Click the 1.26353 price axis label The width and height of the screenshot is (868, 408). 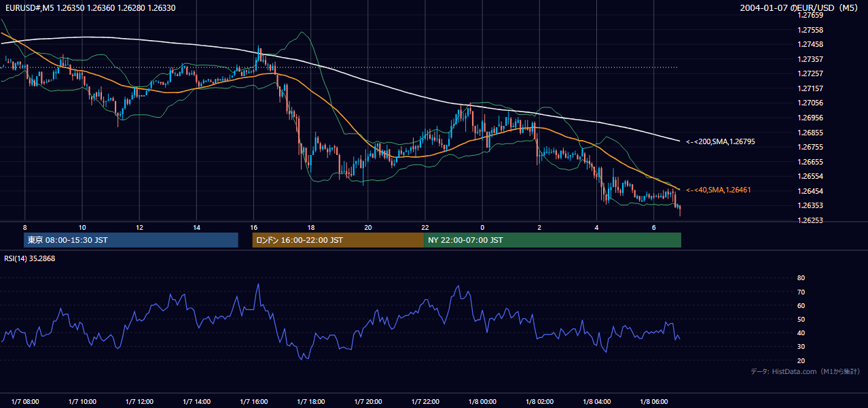point(810,205)
